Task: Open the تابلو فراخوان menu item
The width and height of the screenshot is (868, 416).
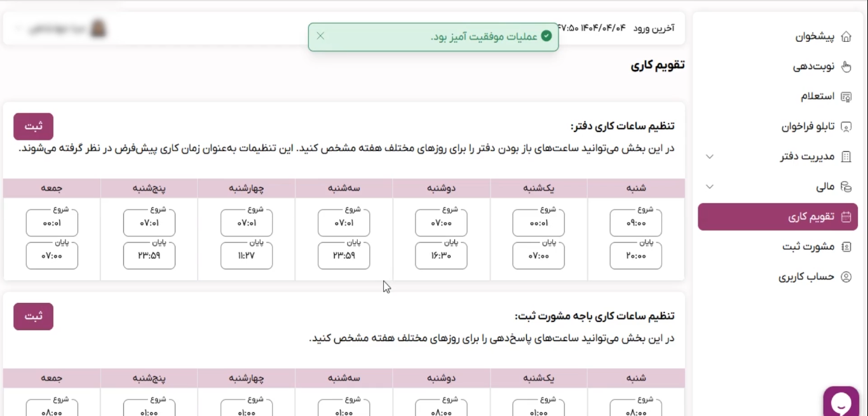Action: tap(778, 126)
